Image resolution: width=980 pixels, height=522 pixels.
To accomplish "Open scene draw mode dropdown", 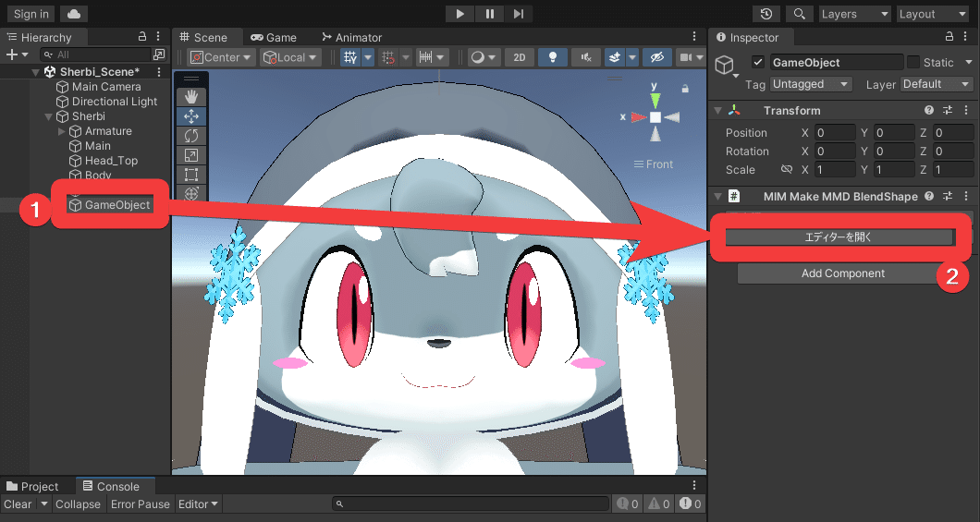I will point(483,57).
